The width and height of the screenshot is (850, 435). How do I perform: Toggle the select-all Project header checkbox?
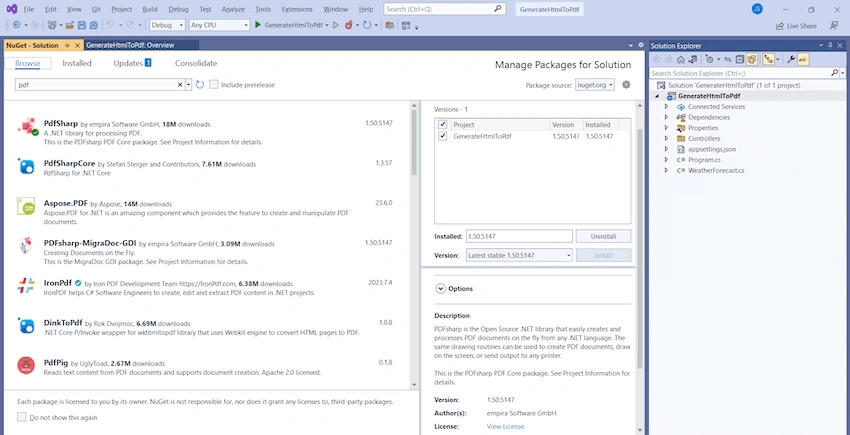pos(443,125)
